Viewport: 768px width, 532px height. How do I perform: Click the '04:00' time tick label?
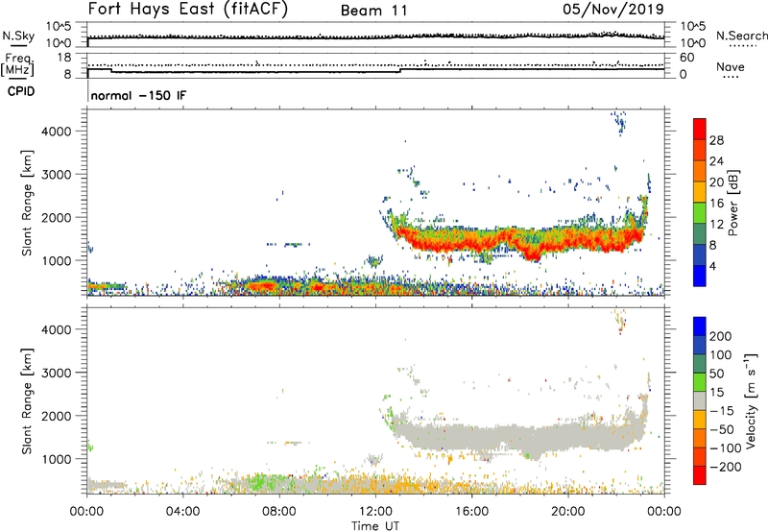tap(182, 512)
